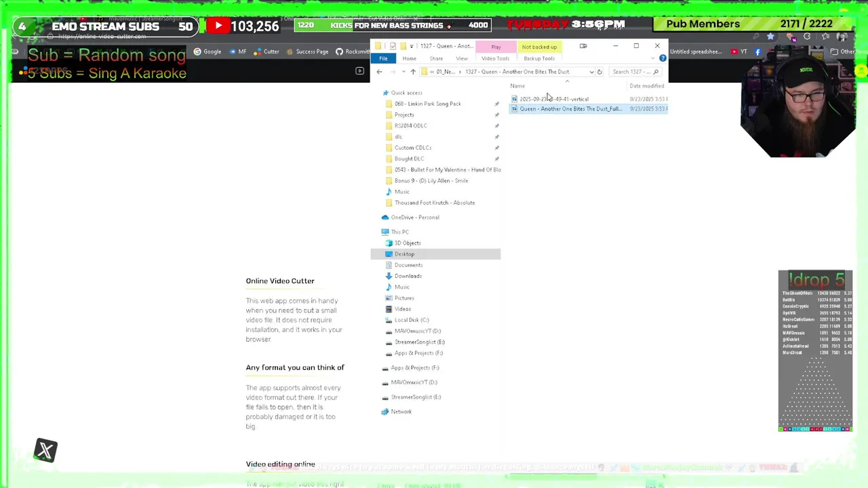Click the Videos filmstrip icon
868x488 pixels.
click(x=389, y=309)
